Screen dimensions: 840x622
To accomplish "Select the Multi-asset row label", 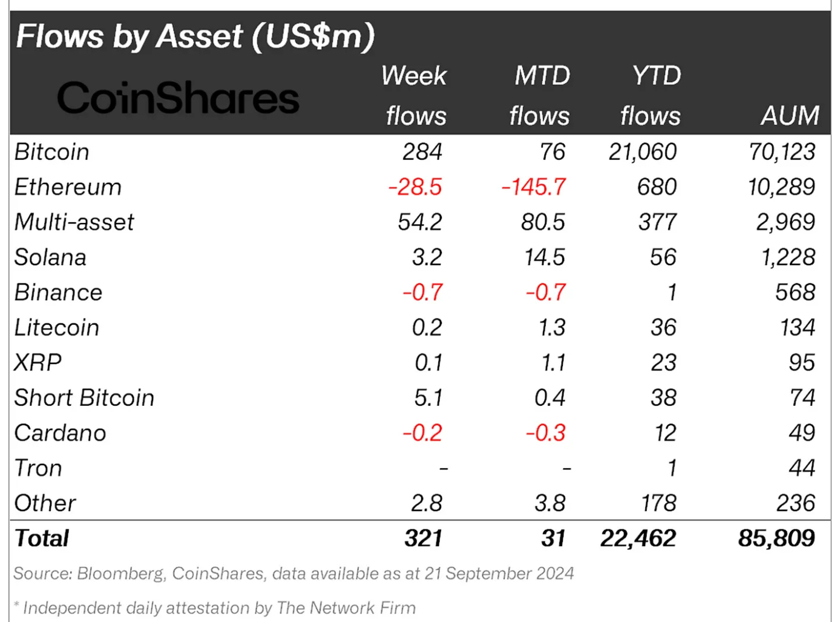I will pos(74,222).
